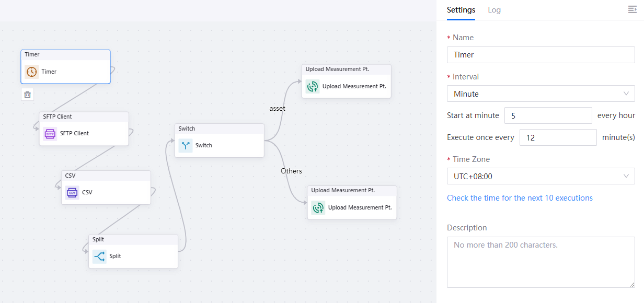Check the time for next 10 executions

click(520, 198)
